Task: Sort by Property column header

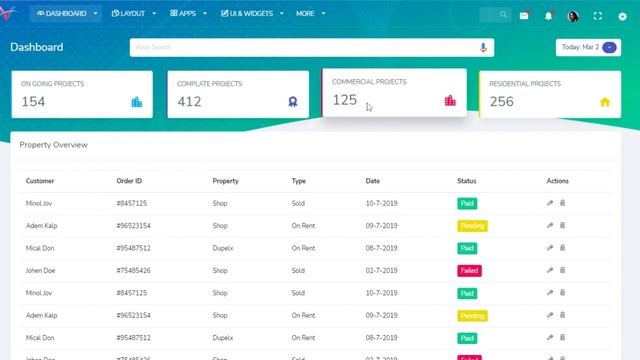Action: pos(225,181)
